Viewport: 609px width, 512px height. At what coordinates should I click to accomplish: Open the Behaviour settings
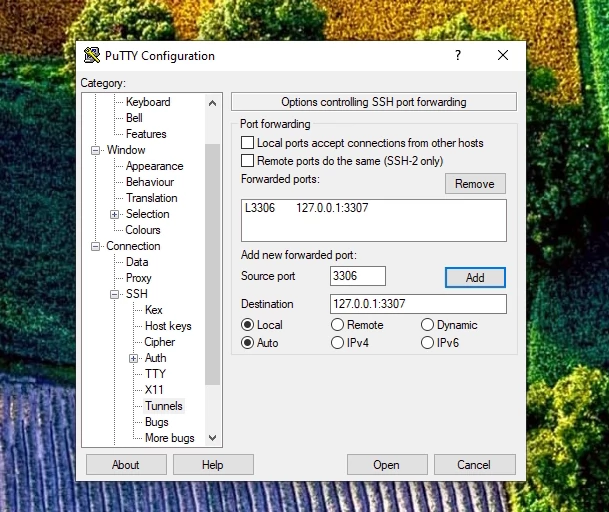point(150,182)
